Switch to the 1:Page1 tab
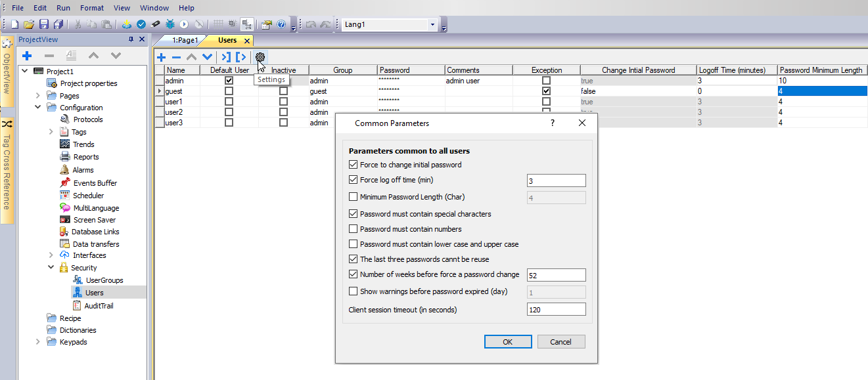Viewport: 868px width, 380px height. (x=185, y=40)
